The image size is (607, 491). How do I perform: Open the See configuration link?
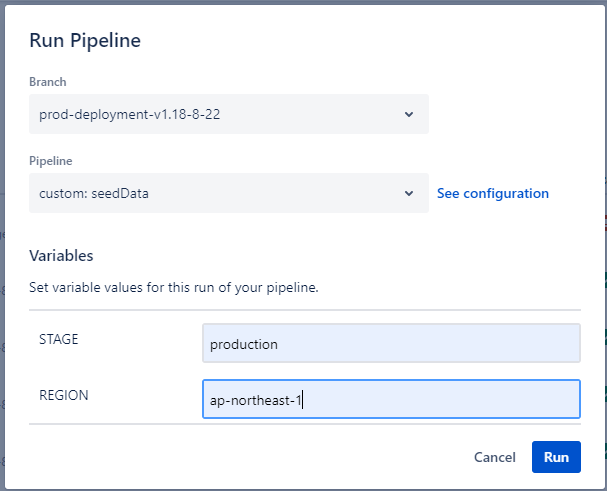tap(492, 193)
